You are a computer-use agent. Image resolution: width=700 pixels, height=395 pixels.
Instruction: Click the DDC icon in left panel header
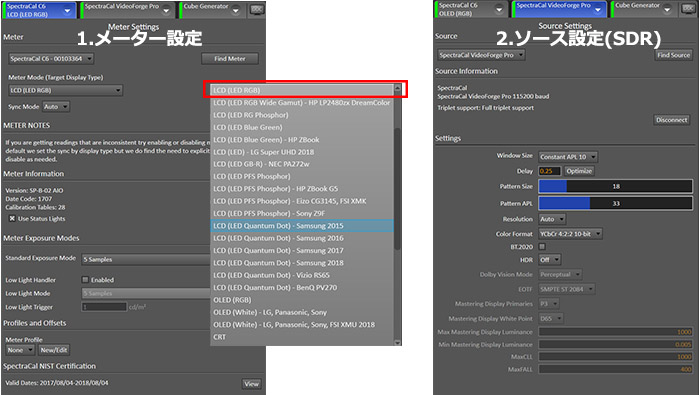tap(257, 10)
